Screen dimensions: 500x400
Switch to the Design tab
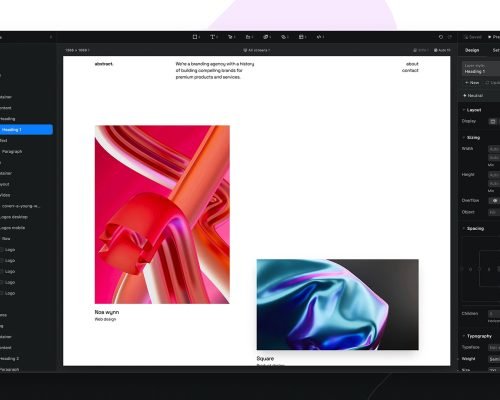tap(472, 50)
